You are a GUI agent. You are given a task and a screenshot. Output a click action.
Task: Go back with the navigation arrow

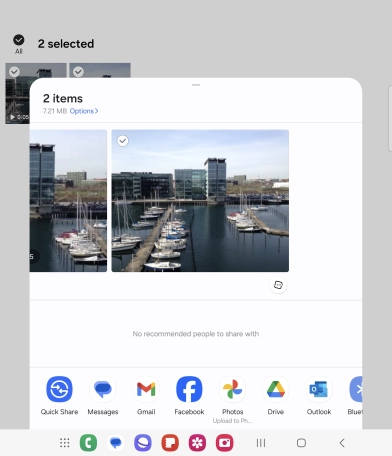coord(342,443)
